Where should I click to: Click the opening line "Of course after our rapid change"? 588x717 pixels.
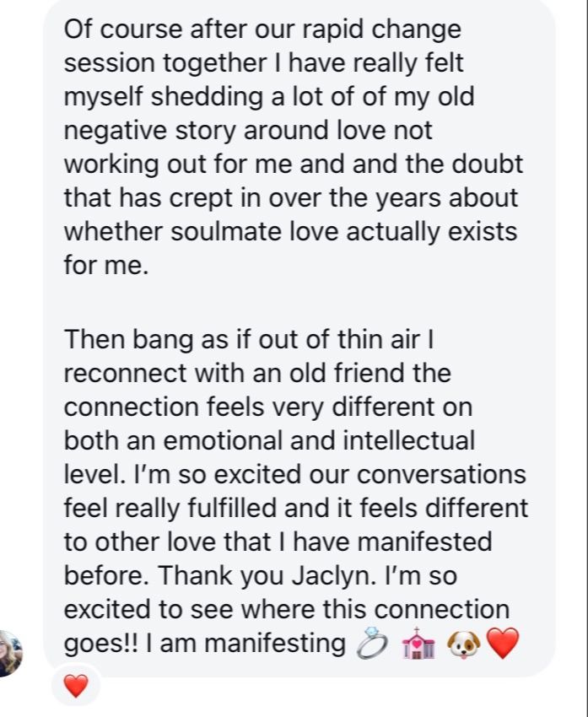262,29
